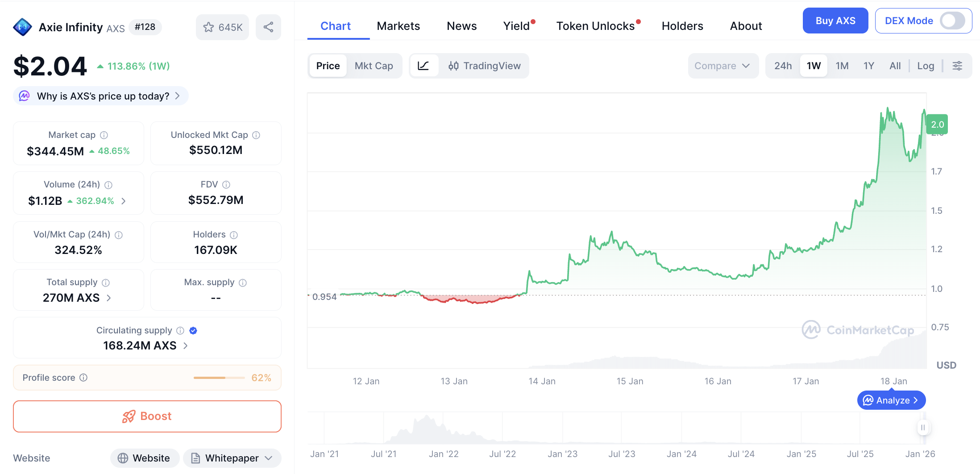Click Market cap info icon
980x474 pixels.
coord(104,135)
